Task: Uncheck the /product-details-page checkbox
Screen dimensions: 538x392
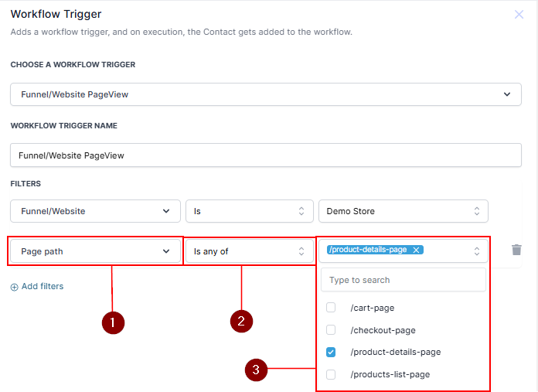Action: (x=331, y=352)
